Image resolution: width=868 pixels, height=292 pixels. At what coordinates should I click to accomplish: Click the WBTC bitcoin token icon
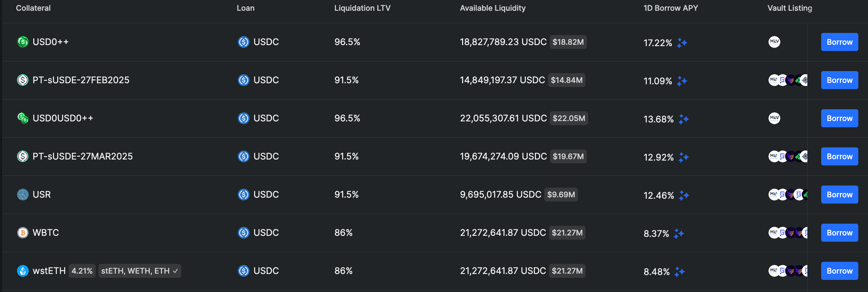[x=23, y=233]
